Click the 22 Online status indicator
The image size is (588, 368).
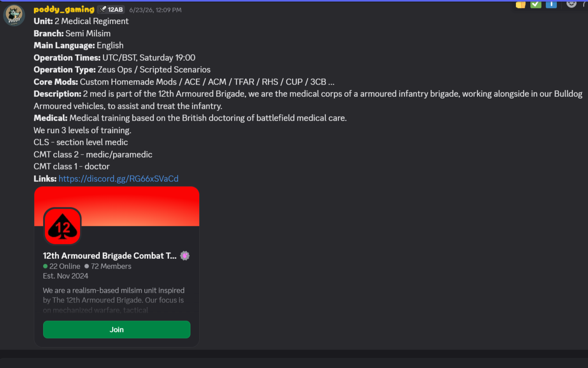[62, 266]
